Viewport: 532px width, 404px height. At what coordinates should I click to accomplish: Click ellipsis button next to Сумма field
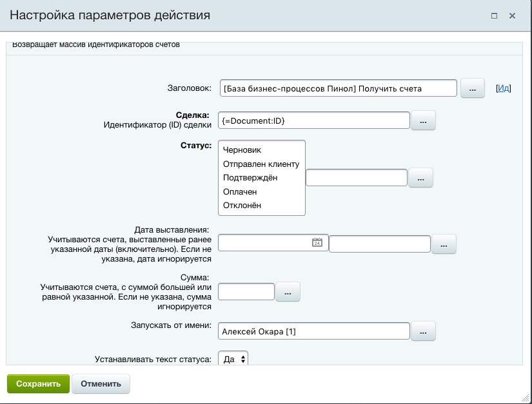288,292
